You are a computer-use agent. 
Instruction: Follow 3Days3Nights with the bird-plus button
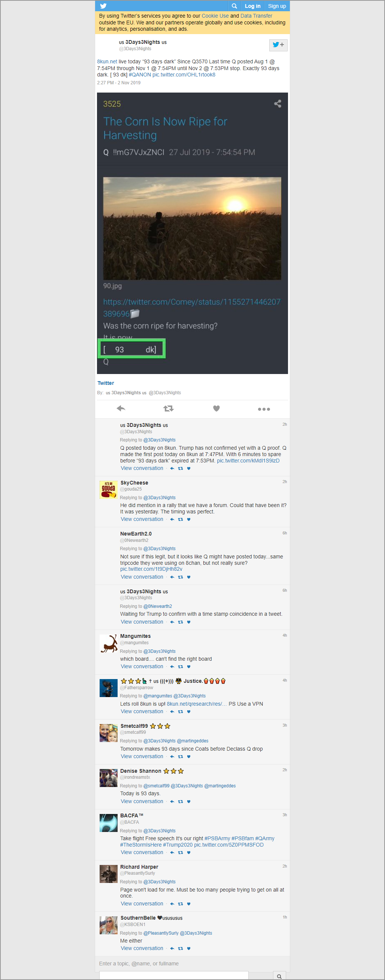click(278, 45)
